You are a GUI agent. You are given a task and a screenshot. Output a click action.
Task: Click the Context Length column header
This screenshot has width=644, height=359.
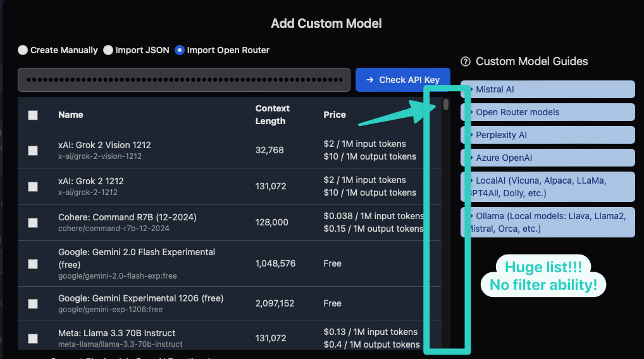point(272,115)
